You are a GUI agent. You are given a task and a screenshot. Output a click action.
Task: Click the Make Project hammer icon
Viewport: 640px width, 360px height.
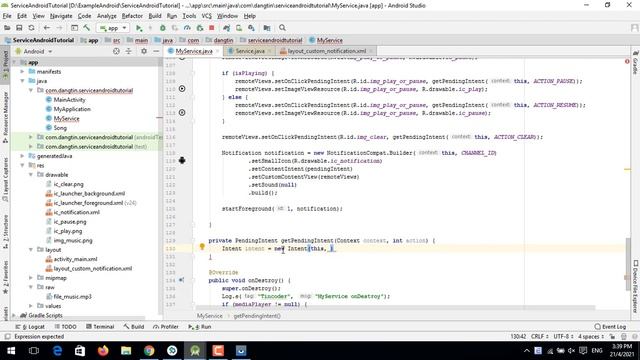tap(87, 28)
